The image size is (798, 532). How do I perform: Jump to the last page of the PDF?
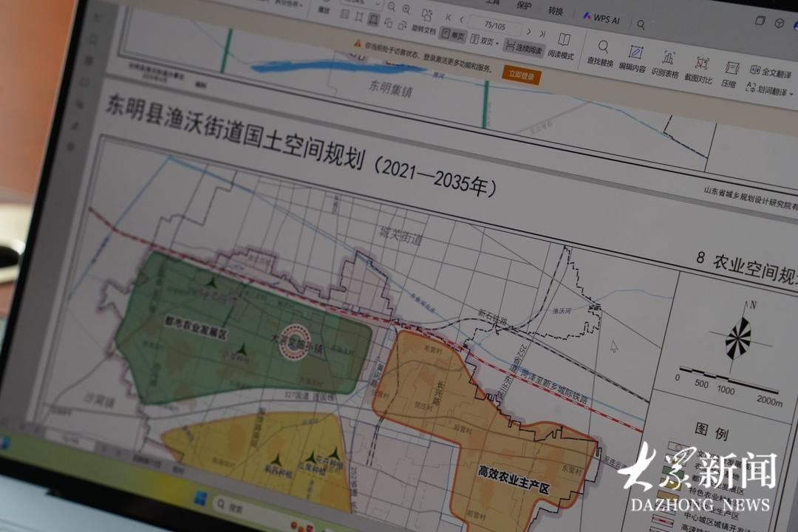point(542,33)
